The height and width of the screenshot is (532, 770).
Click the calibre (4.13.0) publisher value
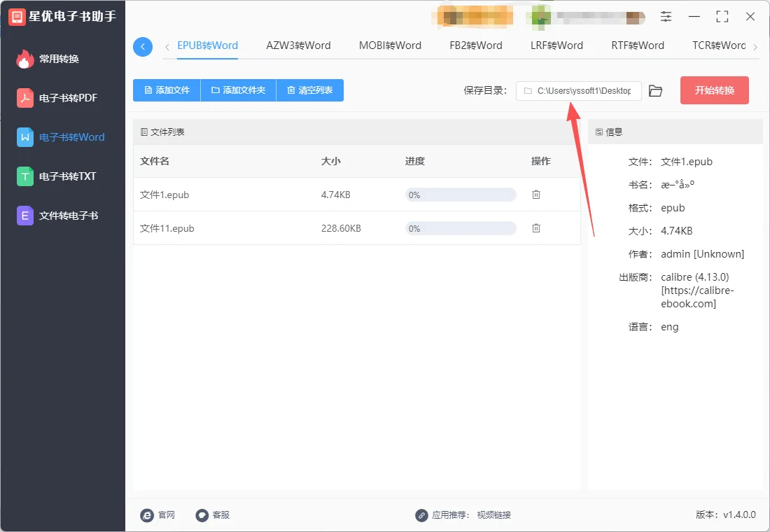coord(697,290)
